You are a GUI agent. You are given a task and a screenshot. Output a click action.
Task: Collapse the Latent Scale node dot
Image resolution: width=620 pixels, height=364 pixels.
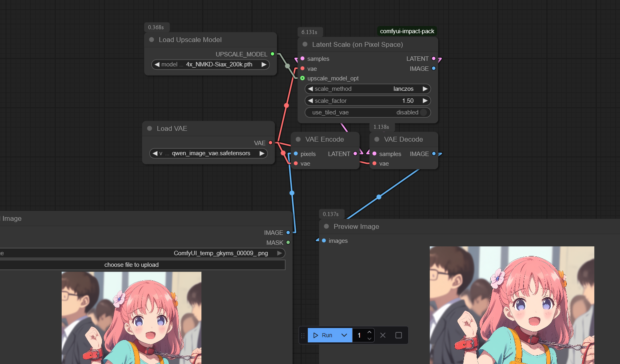coord(305,44)
